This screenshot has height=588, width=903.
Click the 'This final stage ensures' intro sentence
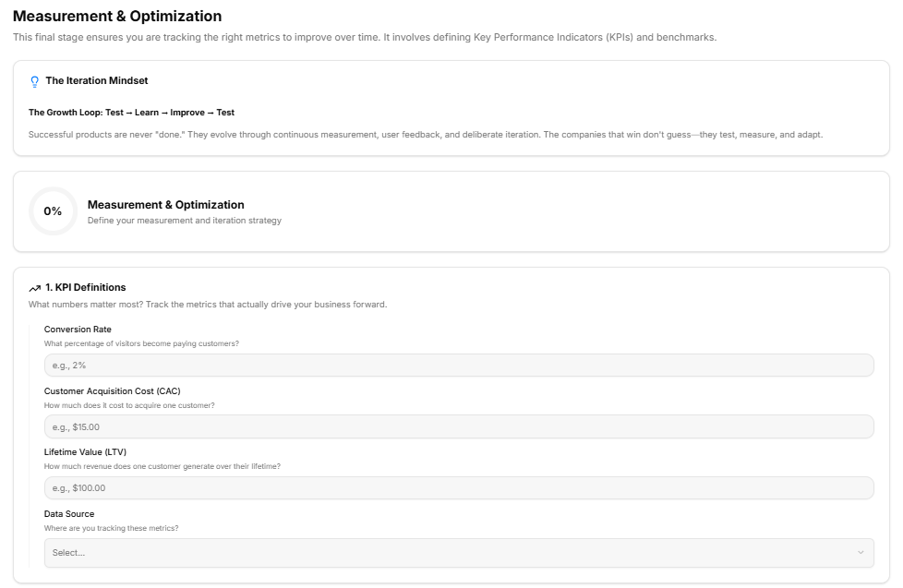point(365,38)
